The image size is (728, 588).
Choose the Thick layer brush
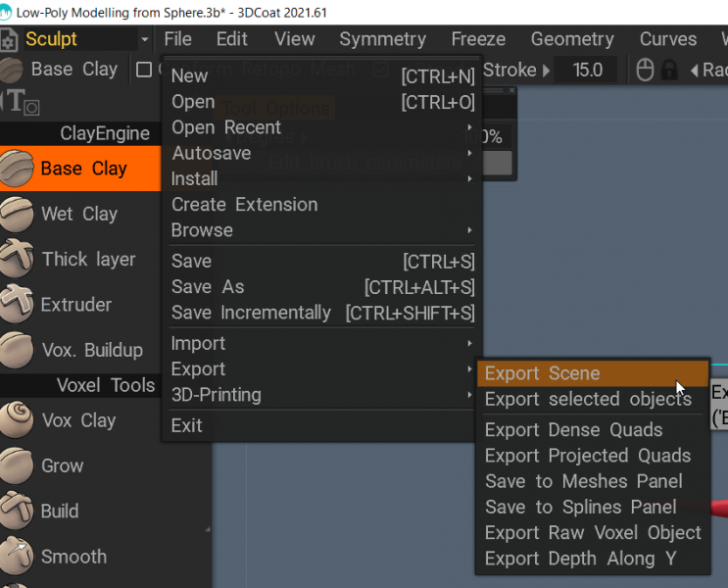tap(88, 260)
